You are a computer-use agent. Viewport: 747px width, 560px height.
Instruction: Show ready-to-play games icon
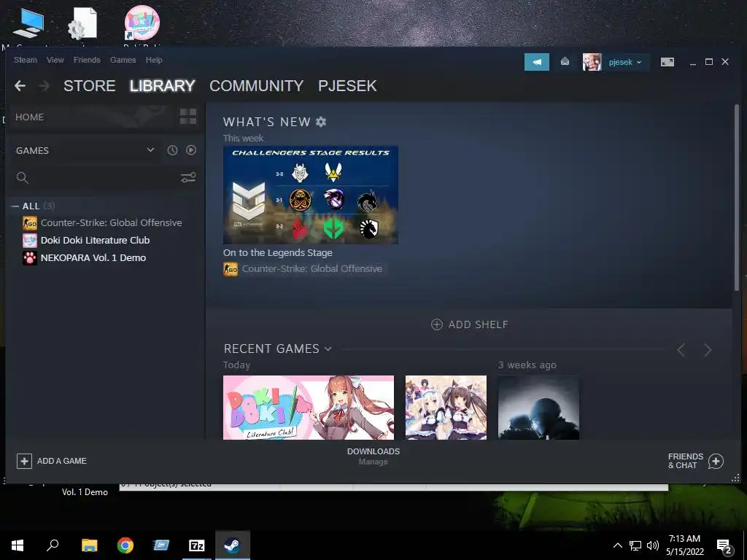point(191,150)
